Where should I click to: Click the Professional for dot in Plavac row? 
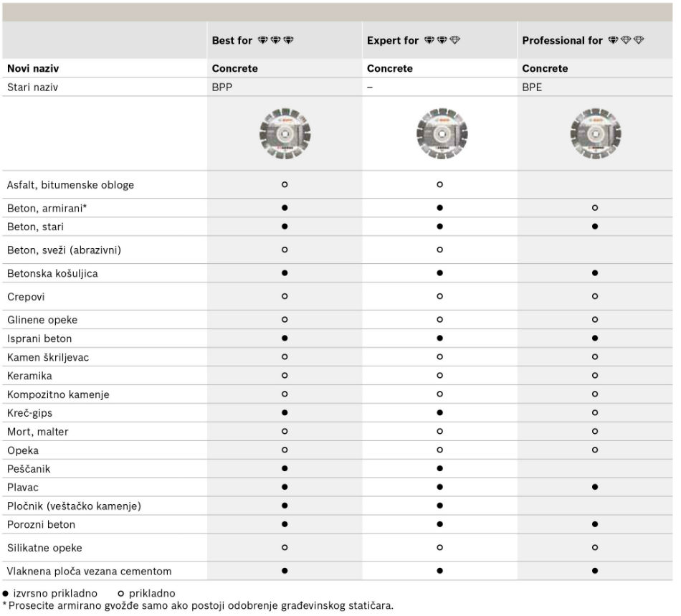[x=595, y=488]
